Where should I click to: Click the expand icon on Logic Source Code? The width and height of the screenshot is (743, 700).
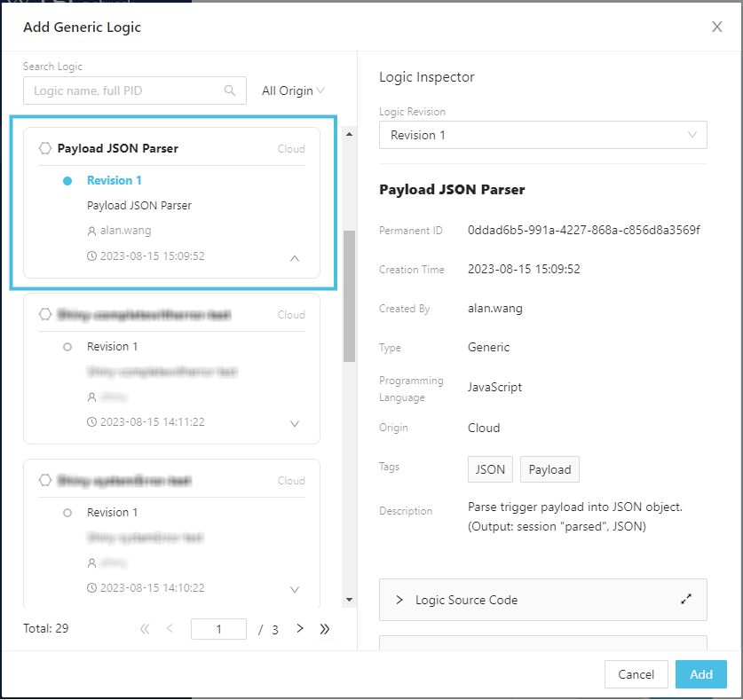click(x=685, y=600)
